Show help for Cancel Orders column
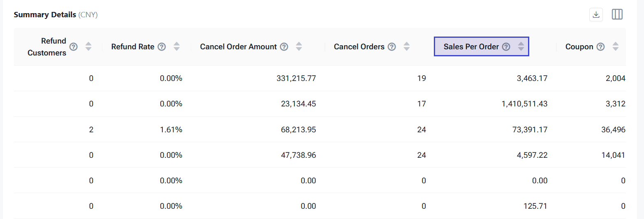The image size is (644, 219). pos(392,47)
